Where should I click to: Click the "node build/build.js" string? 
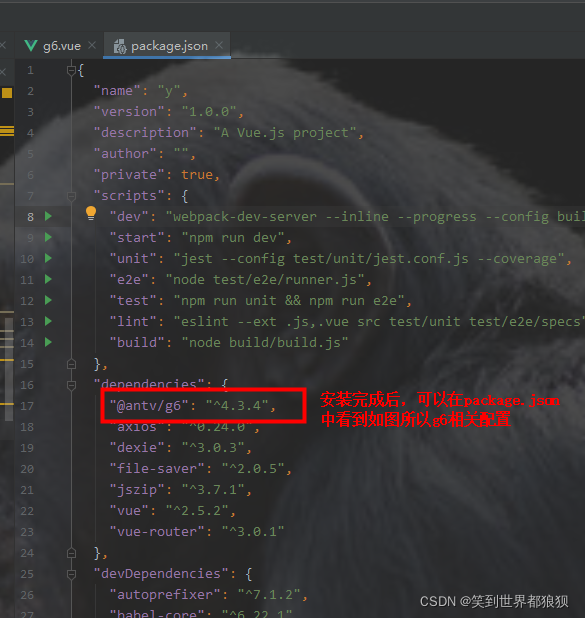click(265, 343)
